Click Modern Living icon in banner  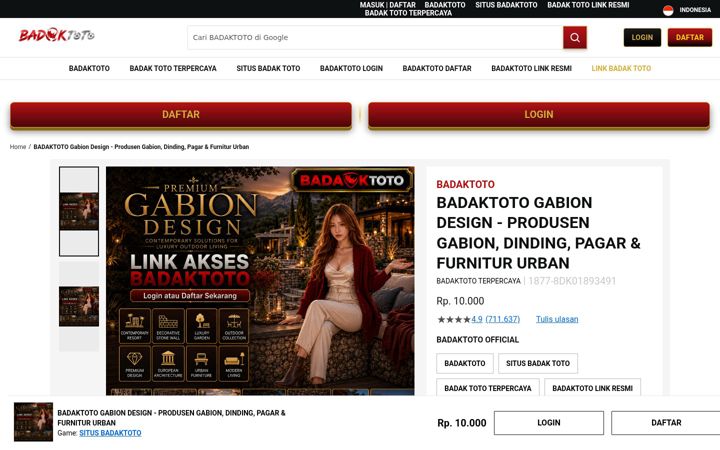coord(234,363)
